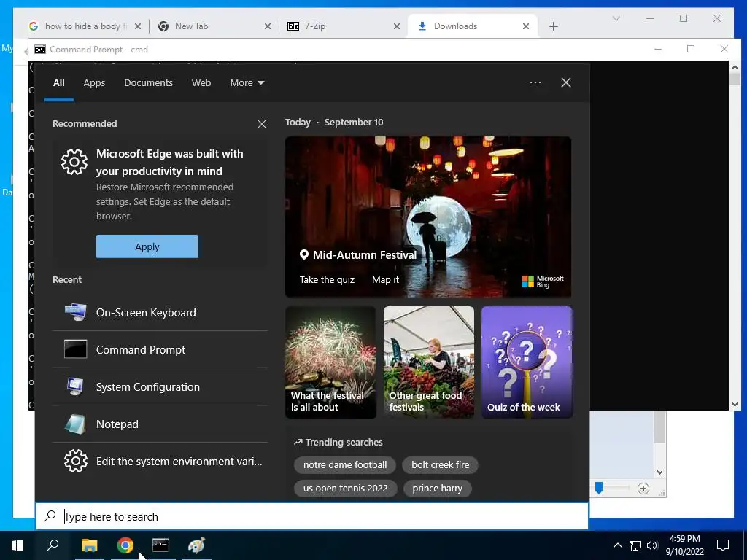The width and height of the screenshot is (747, 560).
Task: Show hidden system tray icons
Action: tap(617, 545)
